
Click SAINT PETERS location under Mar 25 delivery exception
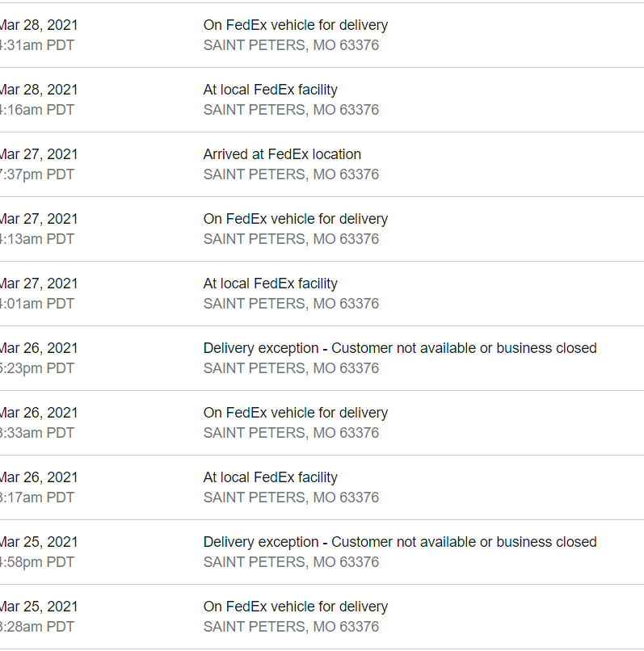click(291, 562)
